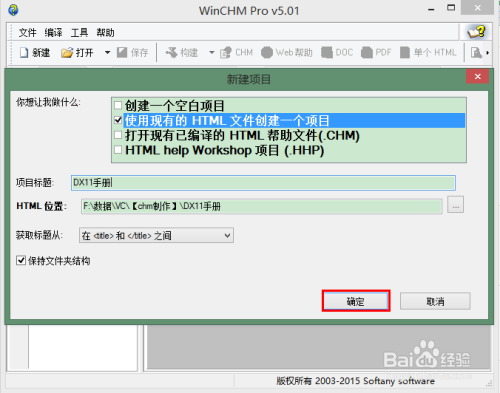Viewport: 500px width, 393px height.
Task: Click the 单个 HTML toolbar icon
Action: click(x=405, y=52)
